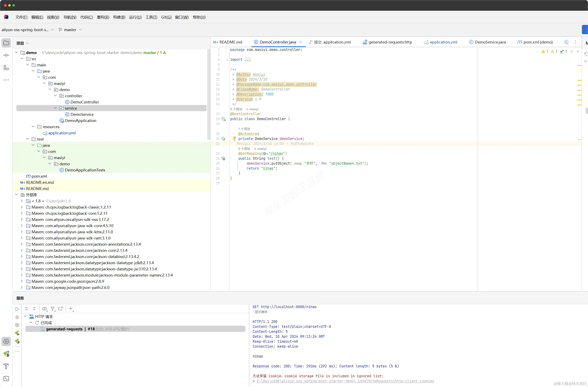The image size is (588, 387).
Task: Open application.yml in project tree
Action: [62, 133]
